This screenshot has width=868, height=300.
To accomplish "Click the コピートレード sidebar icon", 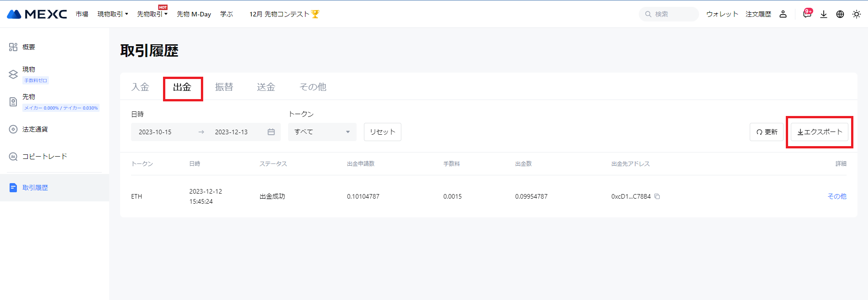I will pyautogui.click(x=13, y=157).
